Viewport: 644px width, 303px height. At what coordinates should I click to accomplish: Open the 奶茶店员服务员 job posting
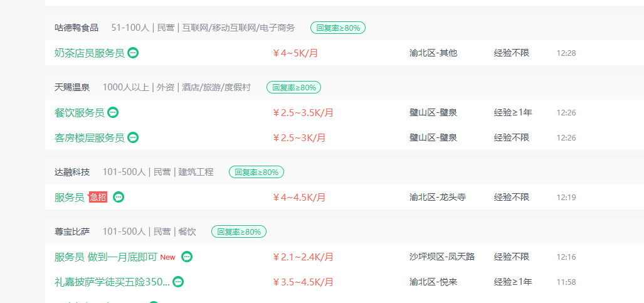coord(89,53)
